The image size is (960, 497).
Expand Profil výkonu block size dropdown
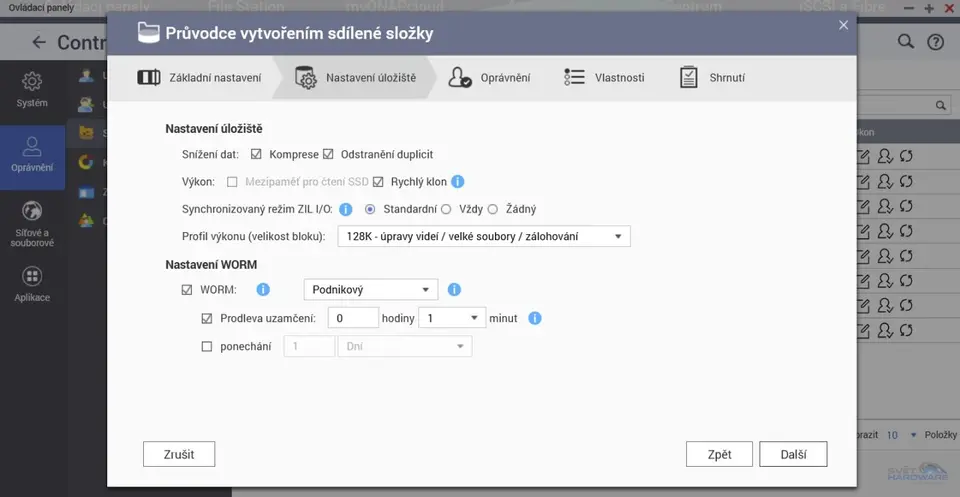484,237
